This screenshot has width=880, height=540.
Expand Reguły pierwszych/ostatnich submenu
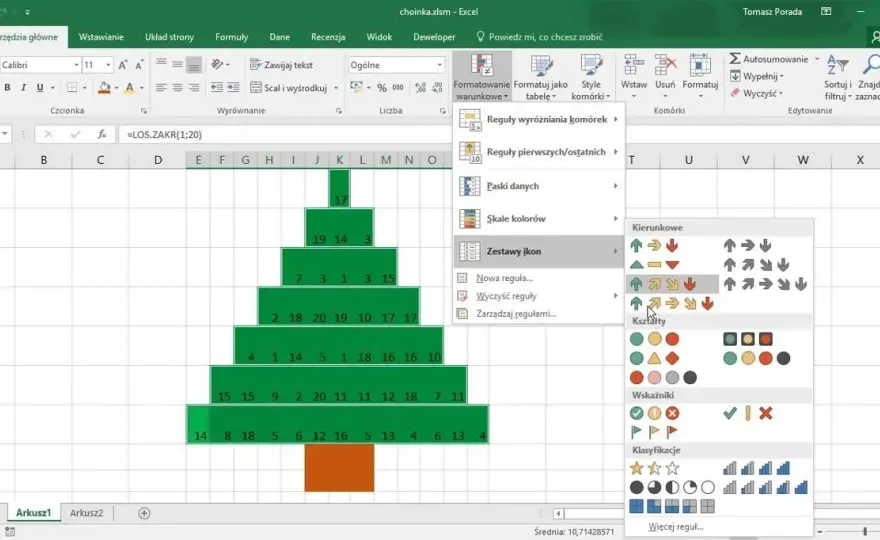tap(539, 152)
